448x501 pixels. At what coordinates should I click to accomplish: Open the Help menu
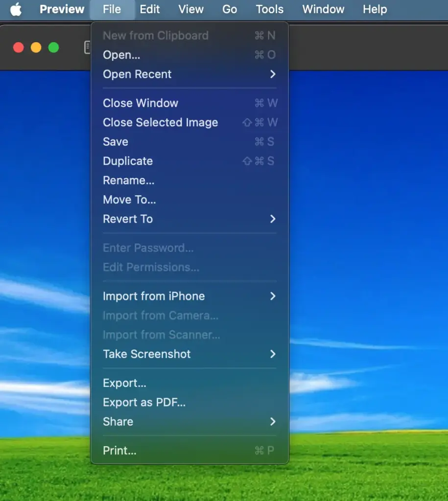tap(375, 9)
